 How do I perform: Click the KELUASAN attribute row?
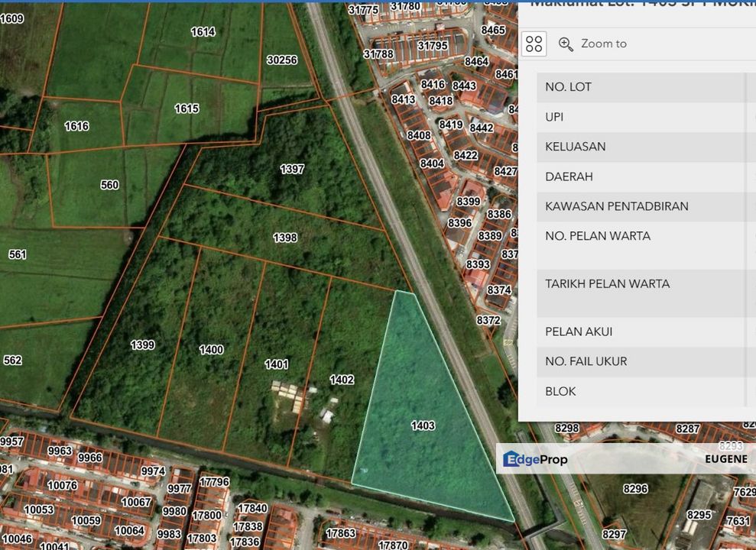(642, 147)
